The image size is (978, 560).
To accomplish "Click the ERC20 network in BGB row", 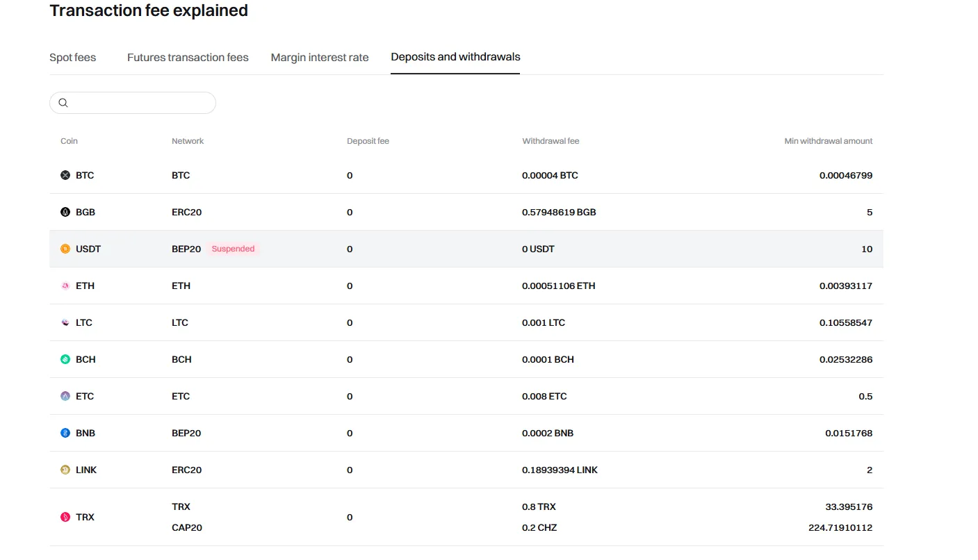I will (186, 212).
